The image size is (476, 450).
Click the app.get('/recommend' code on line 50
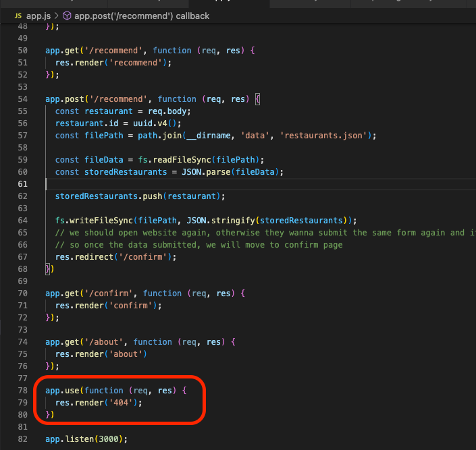(x=95, y=51)
